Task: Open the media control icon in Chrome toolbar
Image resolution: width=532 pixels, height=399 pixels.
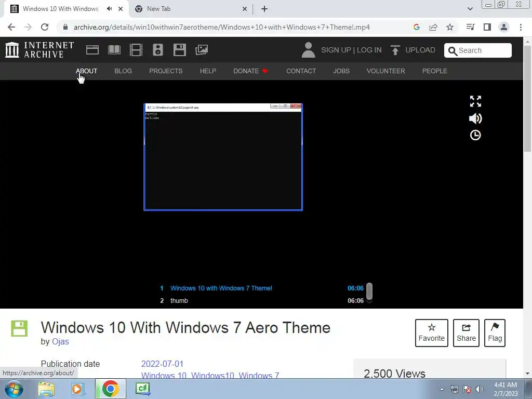Action: (x=470, y=27)
